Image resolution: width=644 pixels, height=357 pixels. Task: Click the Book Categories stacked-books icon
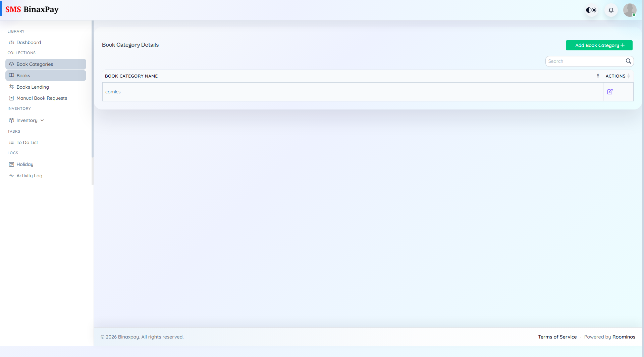coord(11,64)
